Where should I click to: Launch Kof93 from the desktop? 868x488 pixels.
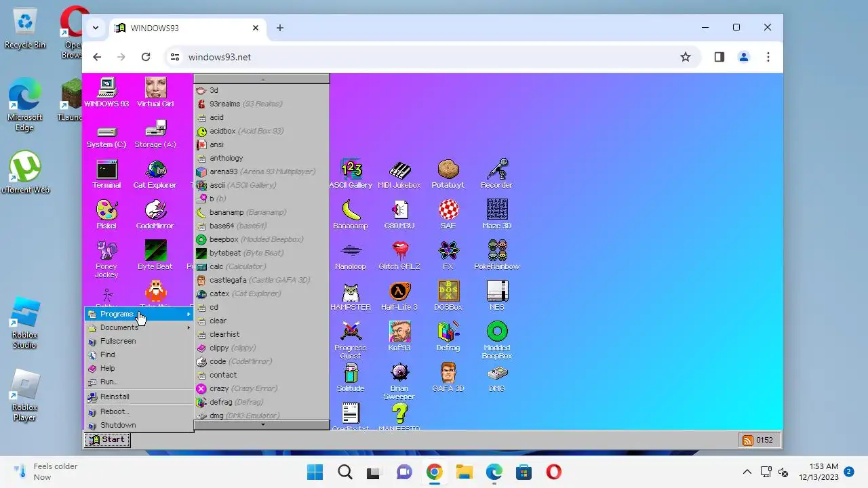399,337
